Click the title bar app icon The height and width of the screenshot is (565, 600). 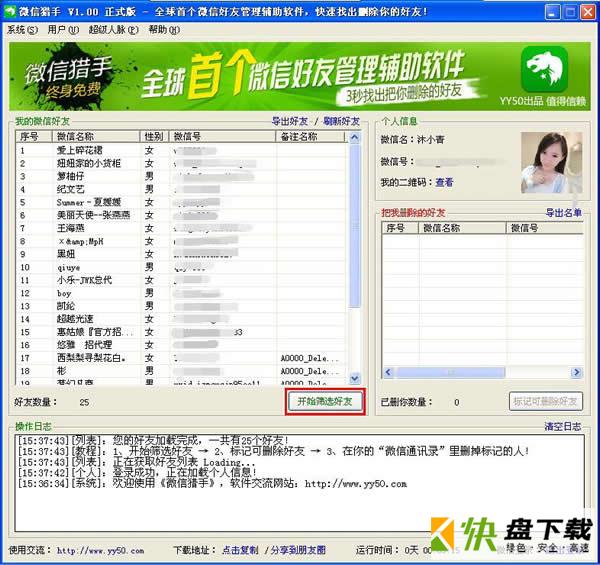pyautogui.click(x=10, y=11)
